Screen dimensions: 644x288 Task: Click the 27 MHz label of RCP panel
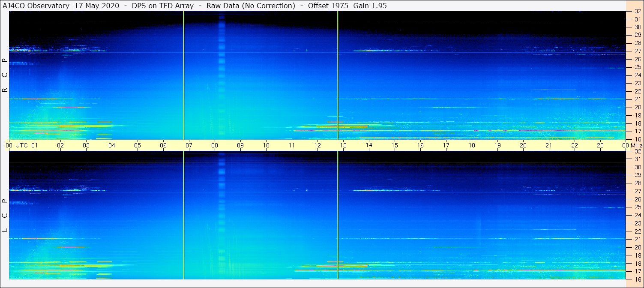(638, 51)
